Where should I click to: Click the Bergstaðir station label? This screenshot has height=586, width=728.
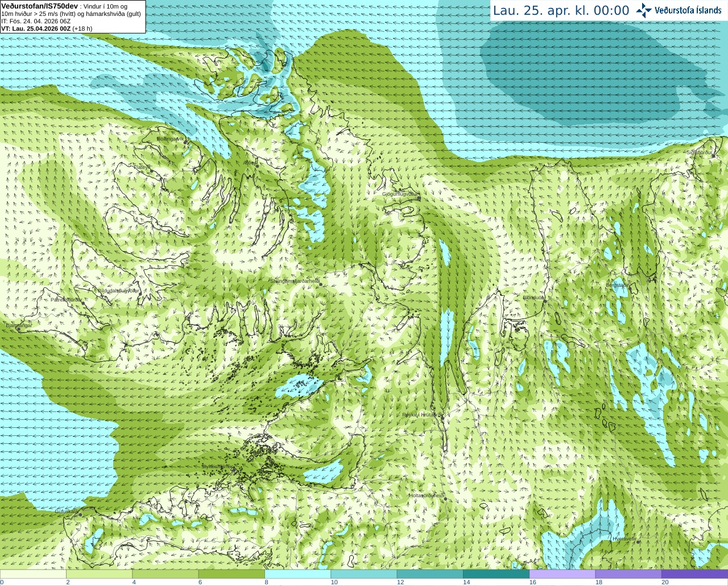point(616,285)
